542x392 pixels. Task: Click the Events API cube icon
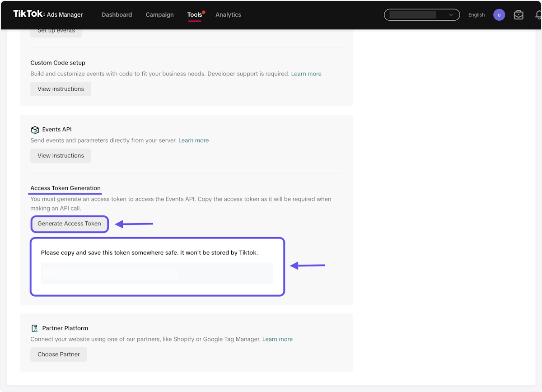[x=35, y=130]
